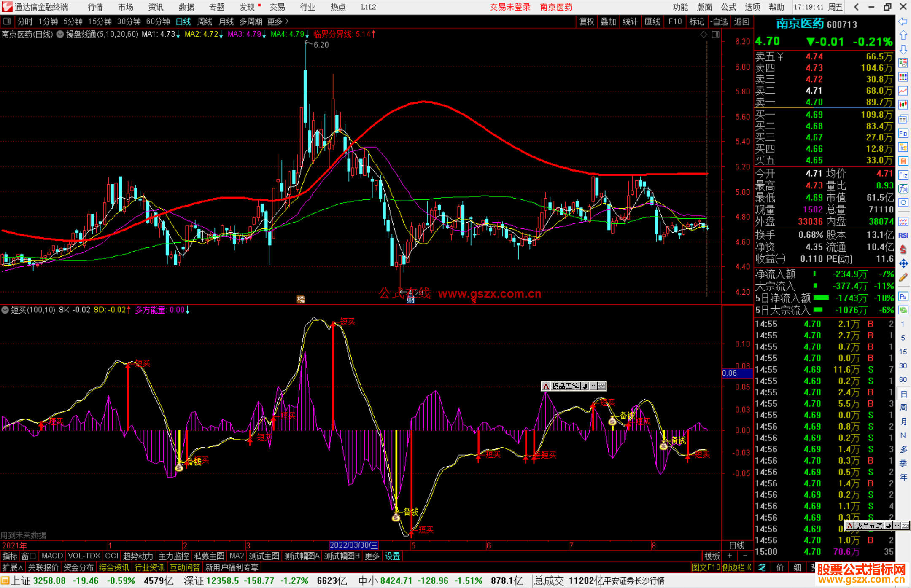Click the down arrow icon in right sidebar

click(x=903, y=49)
